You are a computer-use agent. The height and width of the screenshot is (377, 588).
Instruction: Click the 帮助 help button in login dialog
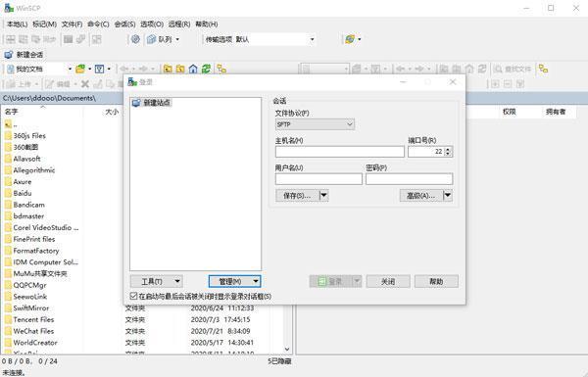[x=436, y=281]
